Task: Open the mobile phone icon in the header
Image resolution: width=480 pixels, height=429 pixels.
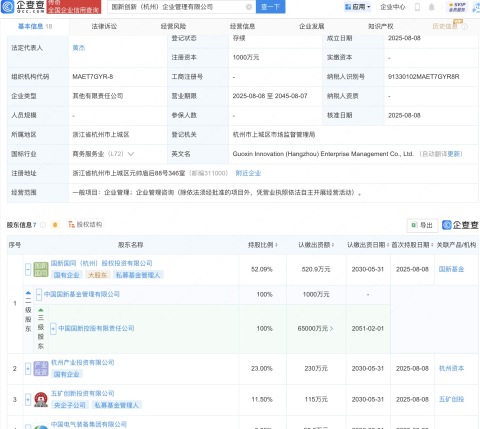Action: [417, 7]
